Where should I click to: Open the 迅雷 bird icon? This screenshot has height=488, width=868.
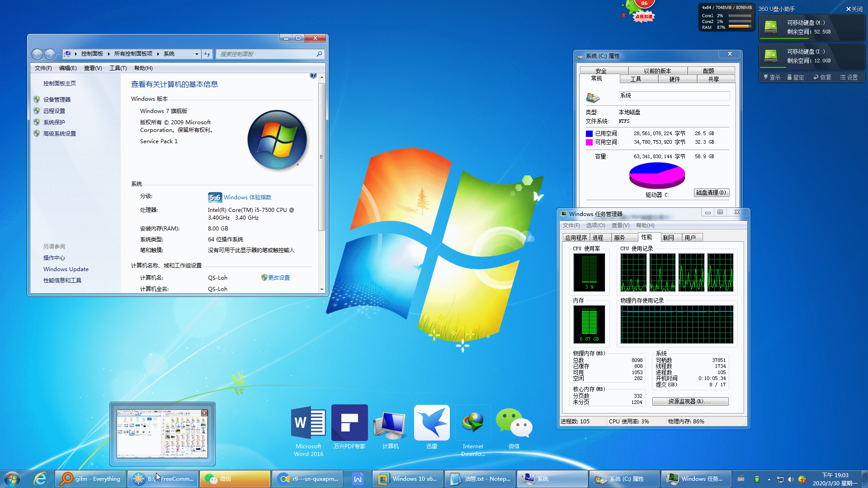[x=432, y=423]
